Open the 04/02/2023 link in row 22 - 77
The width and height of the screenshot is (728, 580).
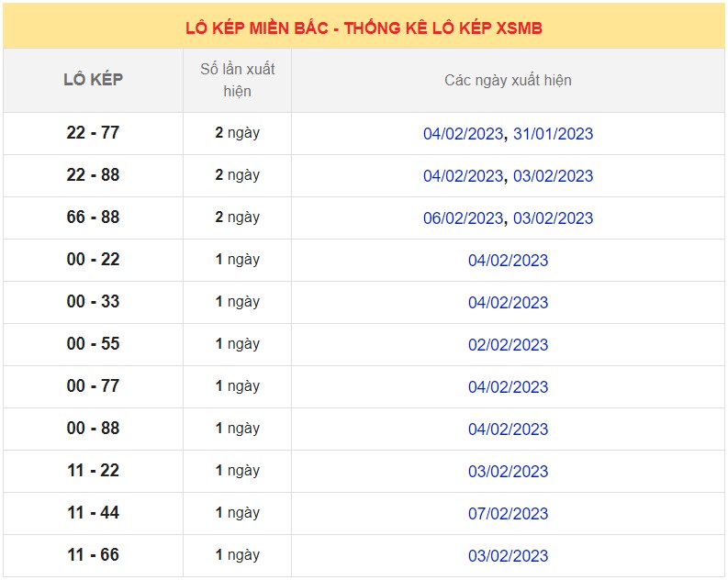pos(463,134)
